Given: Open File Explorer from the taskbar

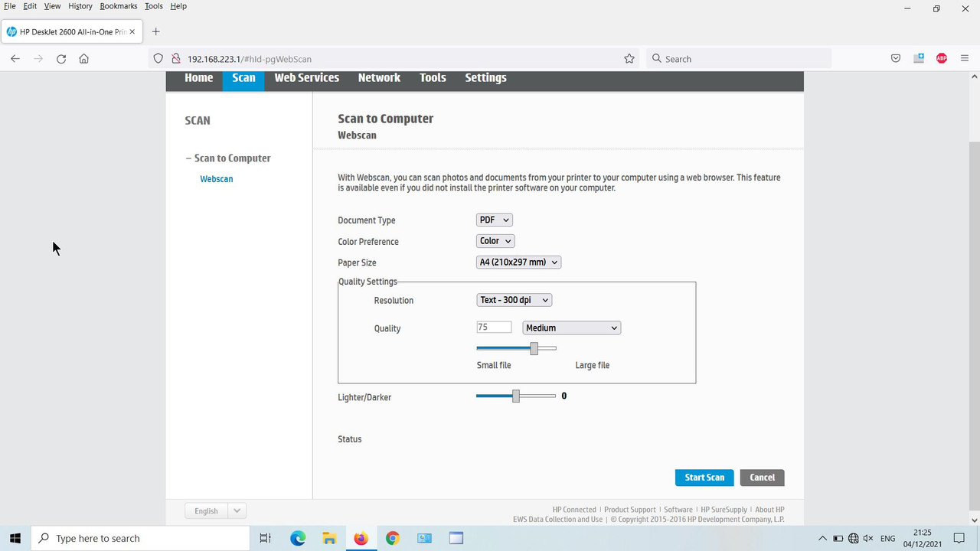Looking at the screenshot, I should click(329, 538).
